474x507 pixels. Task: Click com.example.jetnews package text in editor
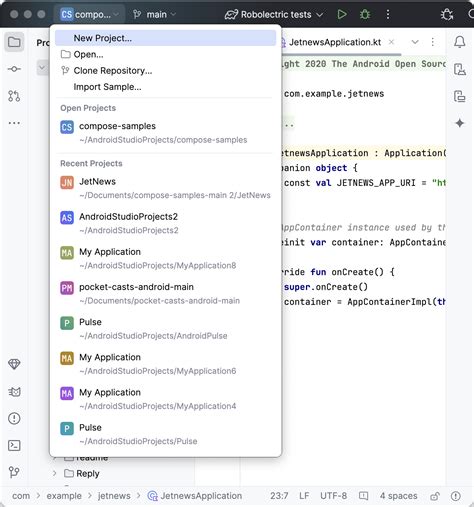pos(334,94)
